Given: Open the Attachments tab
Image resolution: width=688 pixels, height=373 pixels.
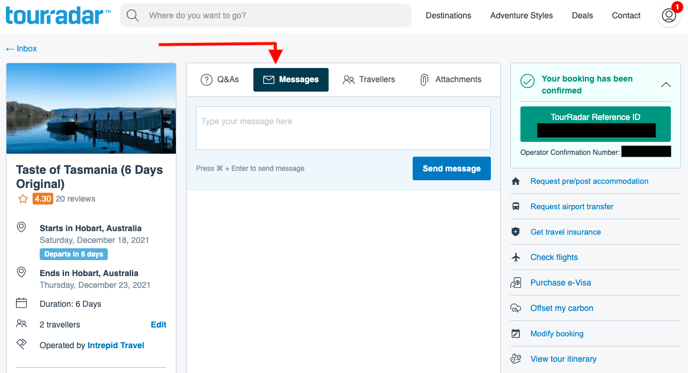Looking at the screenshot, I should (451, 80).
